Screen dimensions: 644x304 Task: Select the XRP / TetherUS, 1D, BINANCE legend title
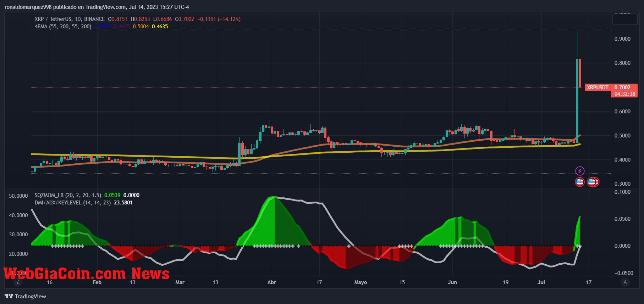tap(70, 19)
